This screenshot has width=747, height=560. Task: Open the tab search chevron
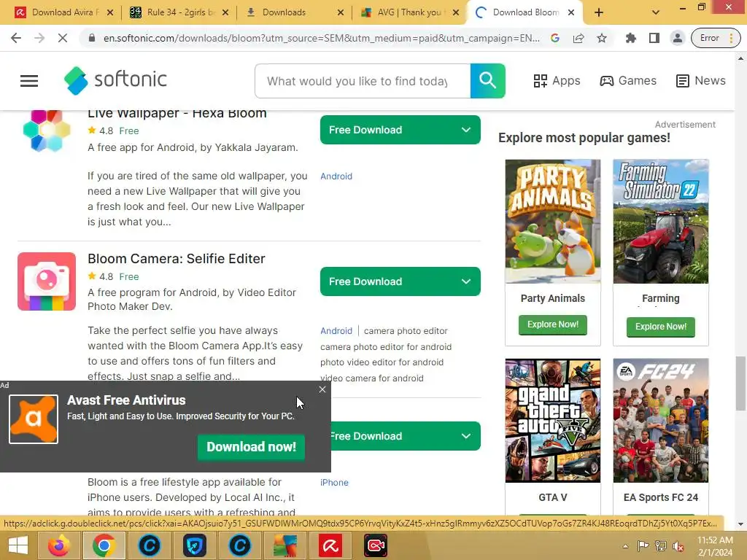(x=656, y=12)
